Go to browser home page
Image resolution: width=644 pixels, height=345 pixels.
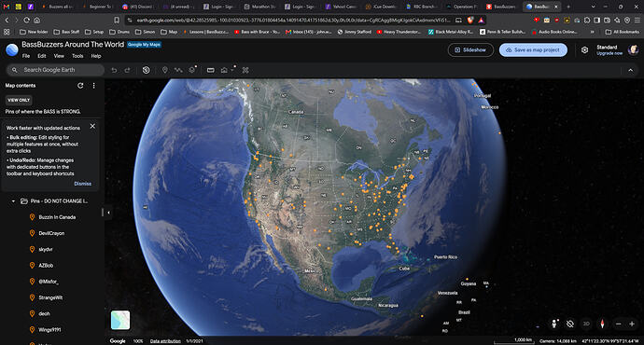pyautogui.click(x=37, y=21)
